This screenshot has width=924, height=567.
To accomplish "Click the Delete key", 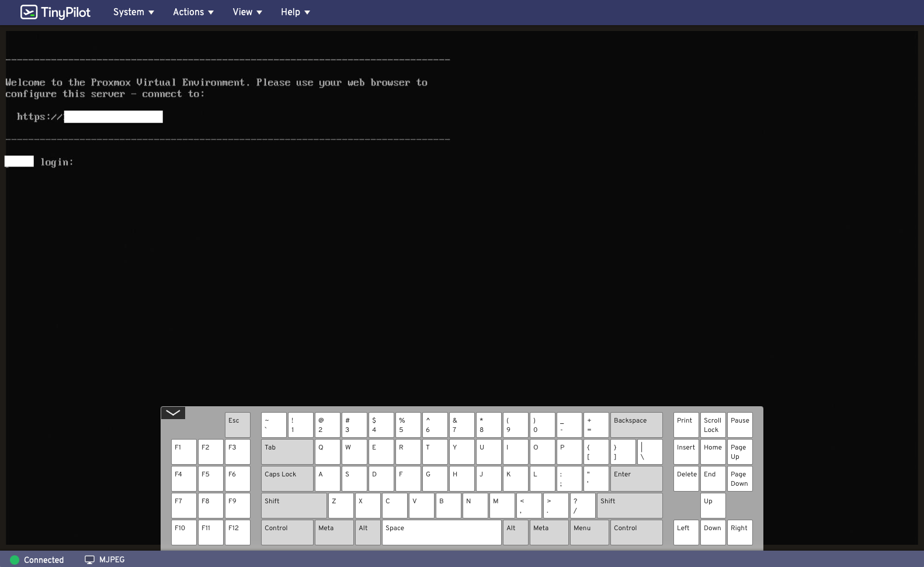I will click(686, 479).
